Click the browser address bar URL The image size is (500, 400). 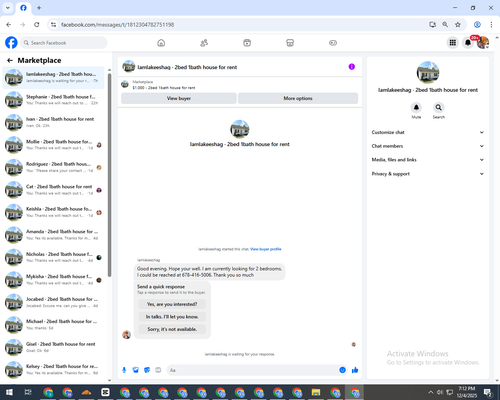[x=117, y=25]
